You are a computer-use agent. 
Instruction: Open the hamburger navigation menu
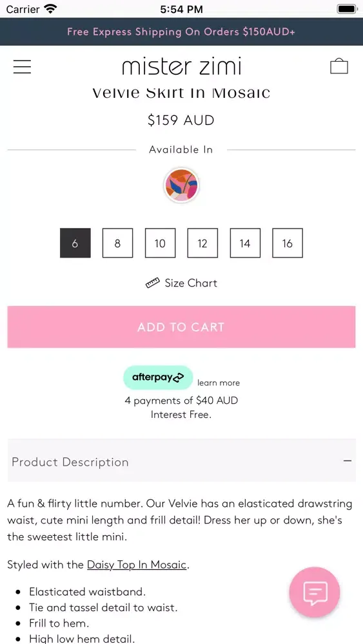click(x=22, y=66)
